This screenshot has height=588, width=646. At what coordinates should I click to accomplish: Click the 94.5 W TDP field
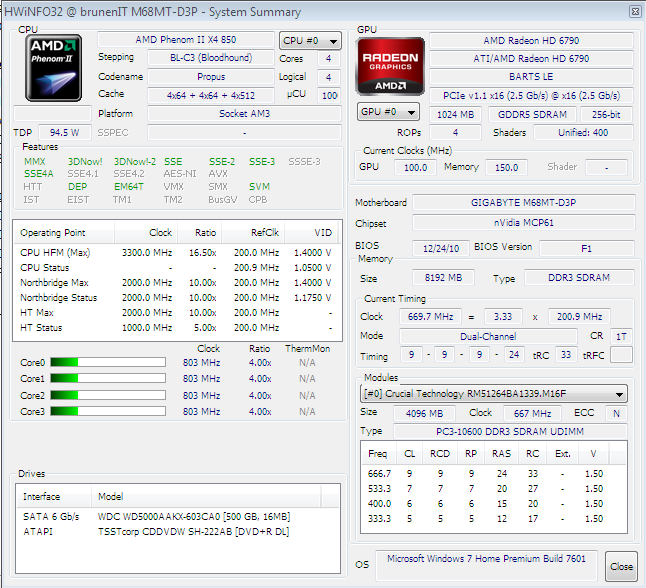(64, 133)
